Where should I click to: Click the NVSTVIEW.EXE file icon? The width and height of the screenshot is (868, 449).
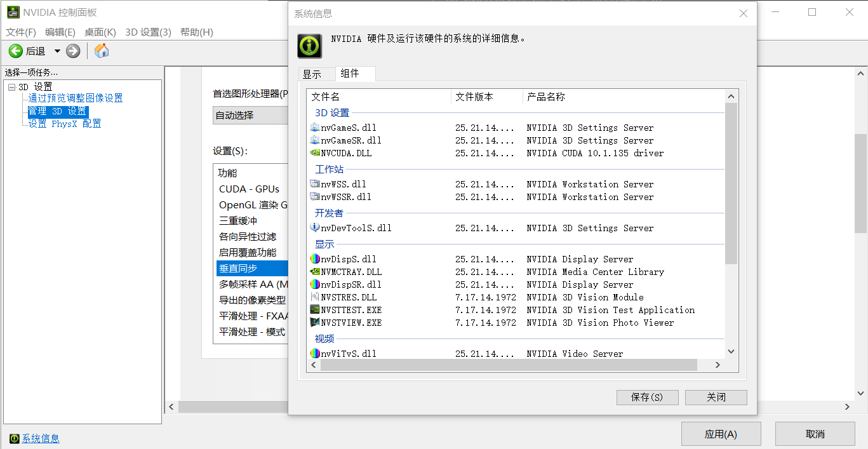315,323
